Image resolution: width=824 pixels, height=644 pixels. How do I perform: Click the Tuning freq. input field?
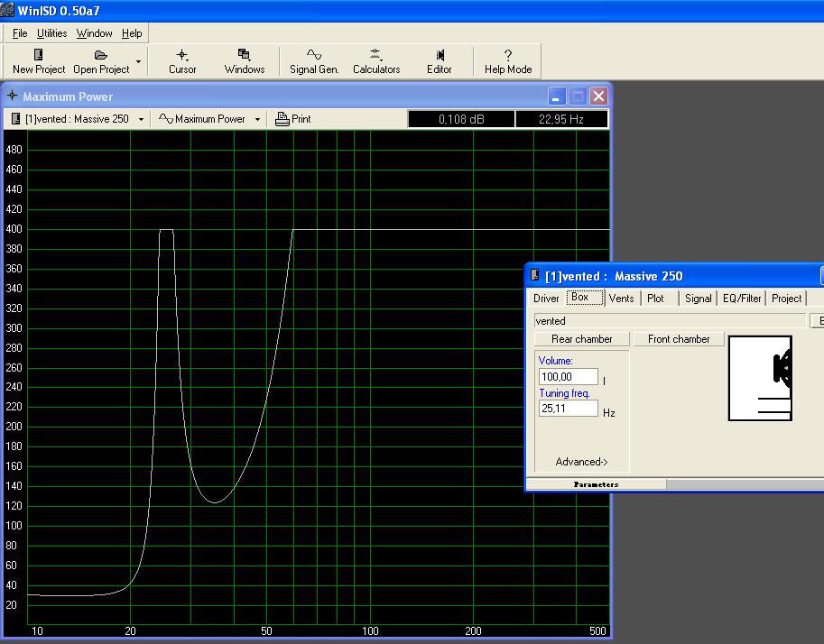(569, 409)
